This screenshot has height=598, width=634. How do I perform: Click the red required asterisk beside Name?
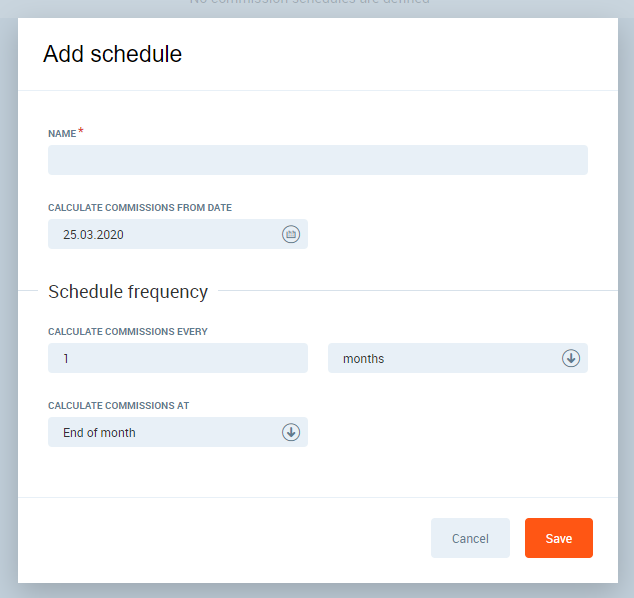coord(81,132)
